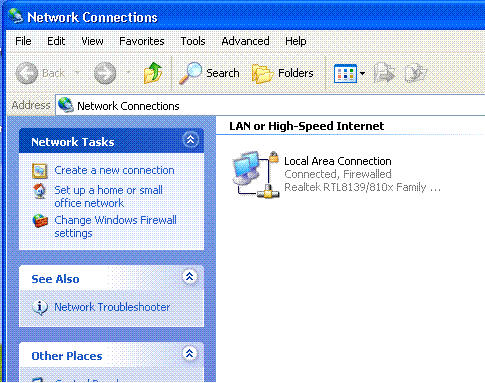
Task: Open the Favorites menu
Action: coord(142,41)
